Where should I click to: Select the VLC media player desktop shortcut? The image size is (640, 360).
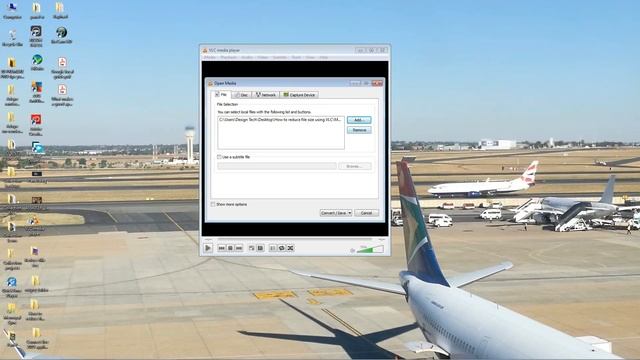35,225
